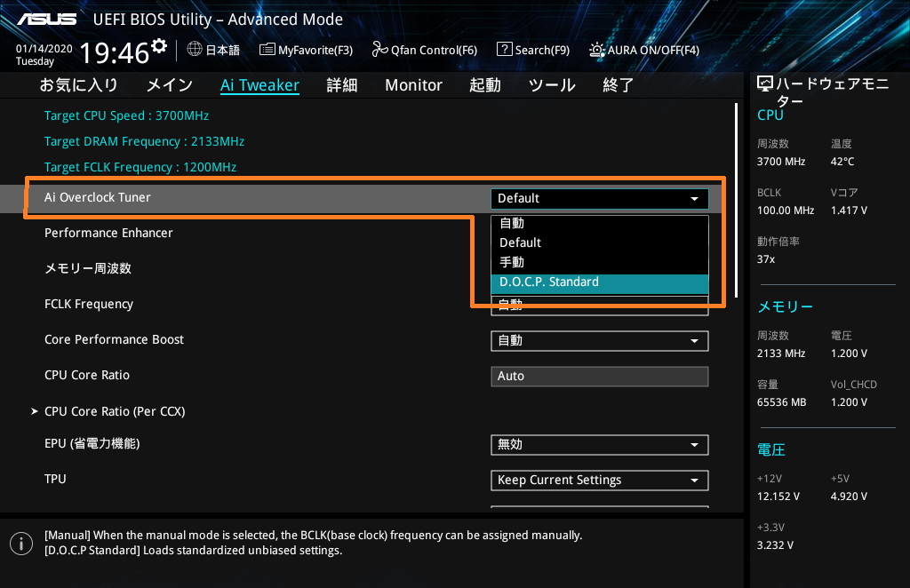910x588 pixels.
Task: Click the EPU (省電力機能) label
Action: pos(92,443)
